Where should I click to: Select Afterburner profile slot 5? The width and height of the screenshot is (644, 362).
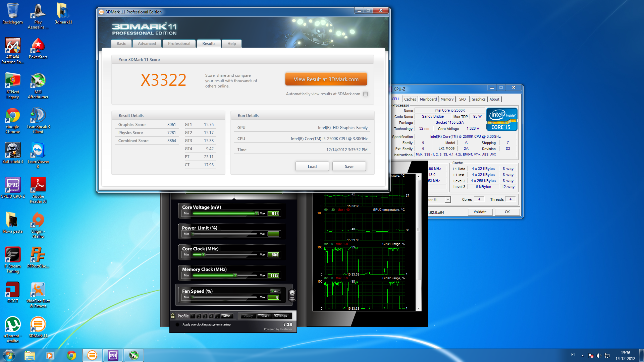[x=217, y=316]
